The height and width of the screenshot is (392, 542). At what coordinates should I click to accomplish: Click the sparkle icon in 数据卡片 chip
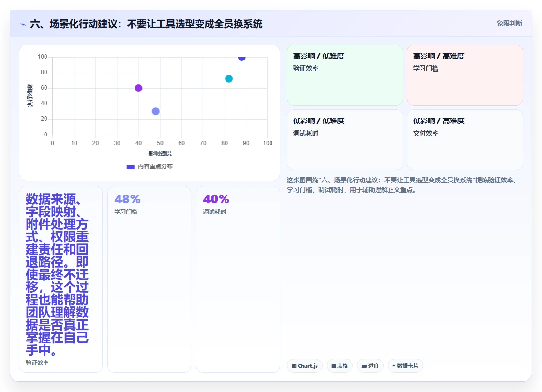coord(394,366)
